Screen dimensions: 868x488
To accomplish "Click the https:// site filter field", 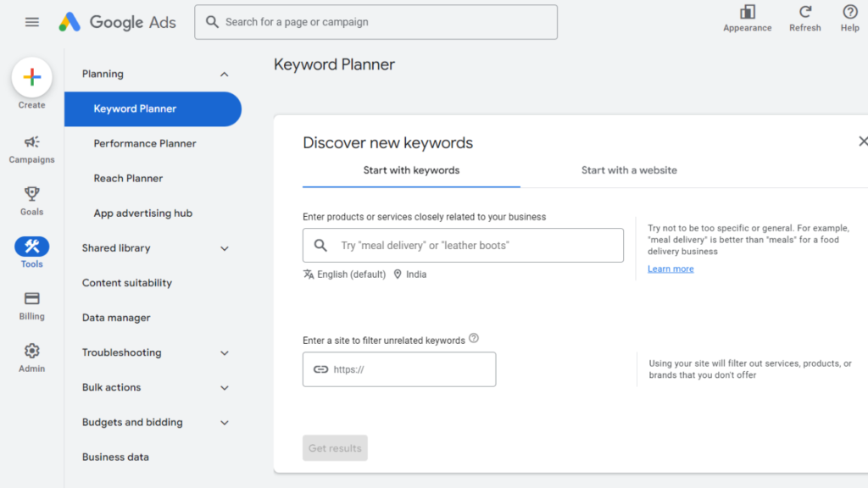I will 399,369.
